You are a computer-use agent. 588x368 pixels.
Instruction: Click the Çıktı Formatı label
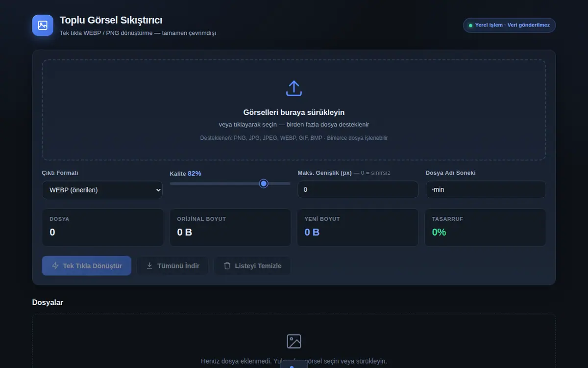pos(60,173)
